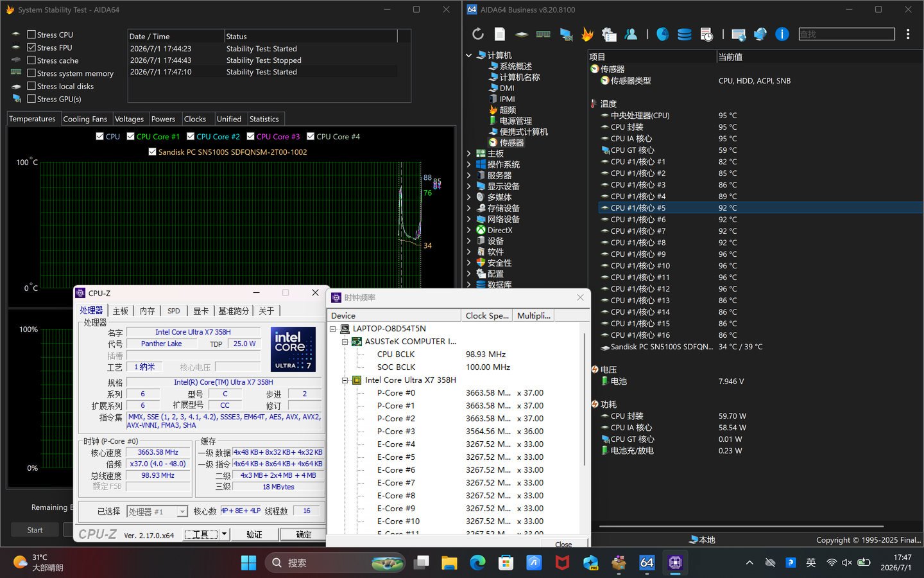
Task: Open the gear-and-checklist preferences toolbar icon
Action: pyautogui.click(x=609, y=34)
